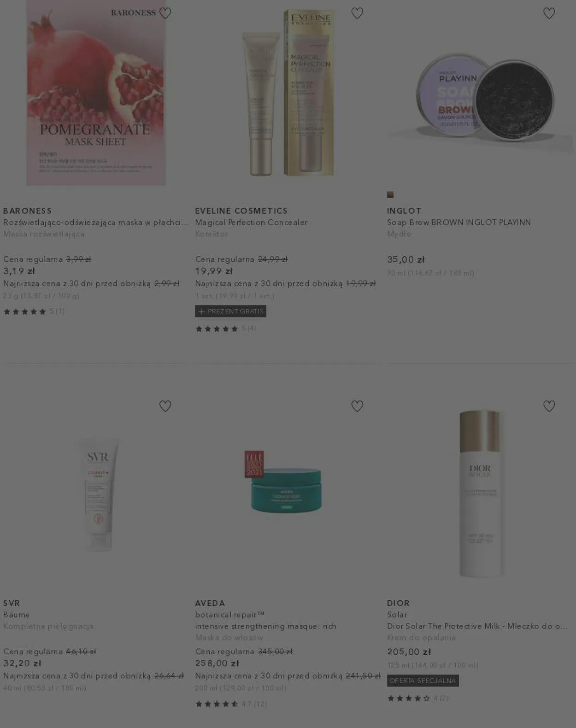Save SVR Baume to favorites

coord(165,406)
